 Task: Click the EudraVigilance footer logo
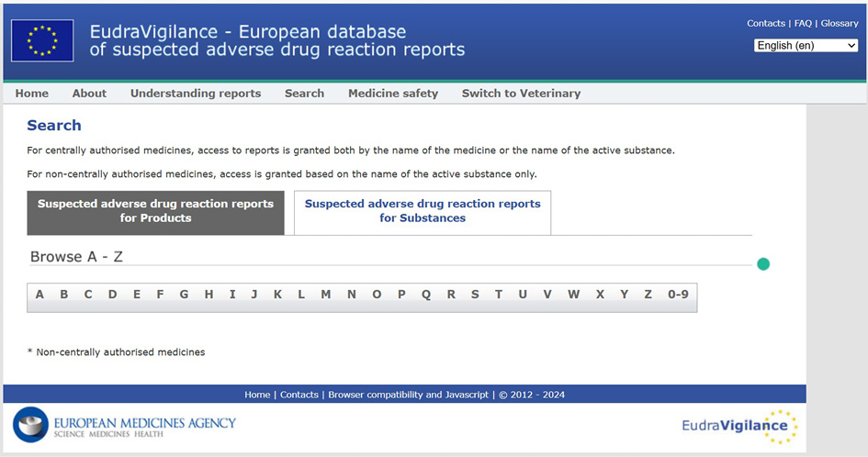[739, 426]
